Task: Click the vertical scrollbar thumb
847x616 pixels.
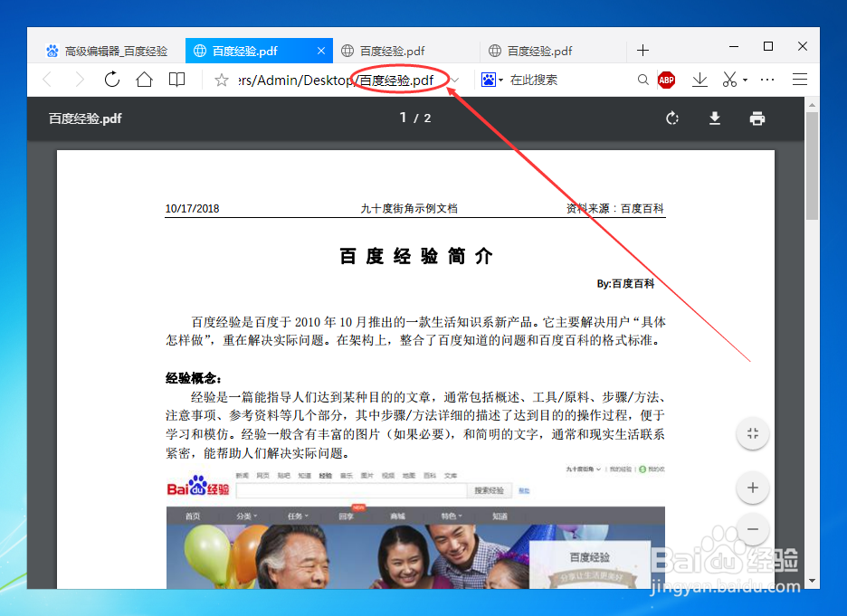Action: (812, 166)
